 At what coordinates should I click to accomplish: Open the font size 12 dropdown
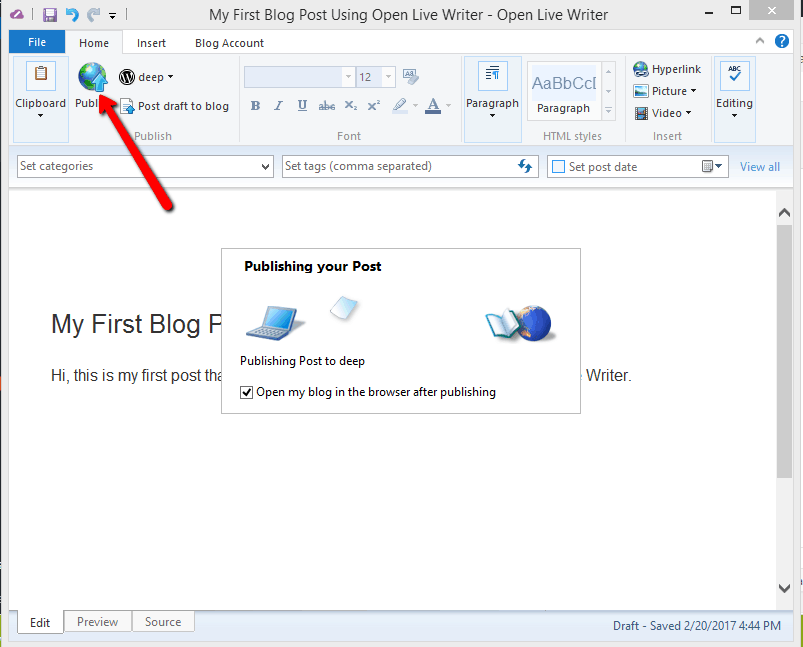tap(388, 77)
